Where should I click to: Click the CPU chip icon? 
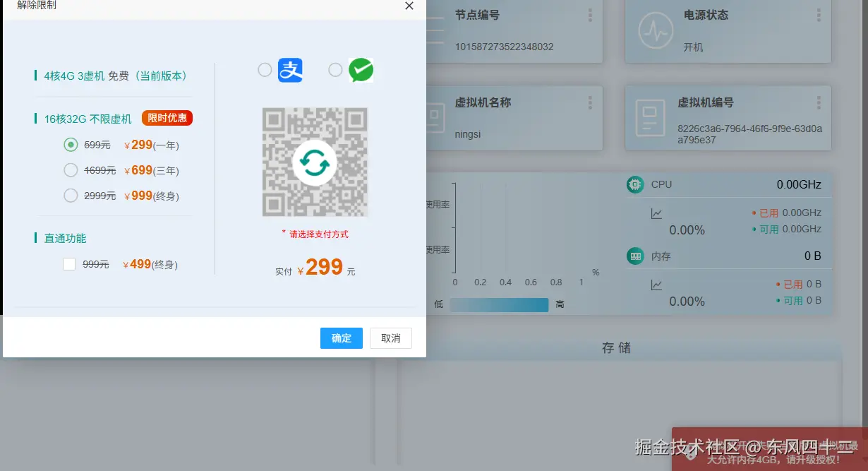pyautogui.click(x=634, y=184)
